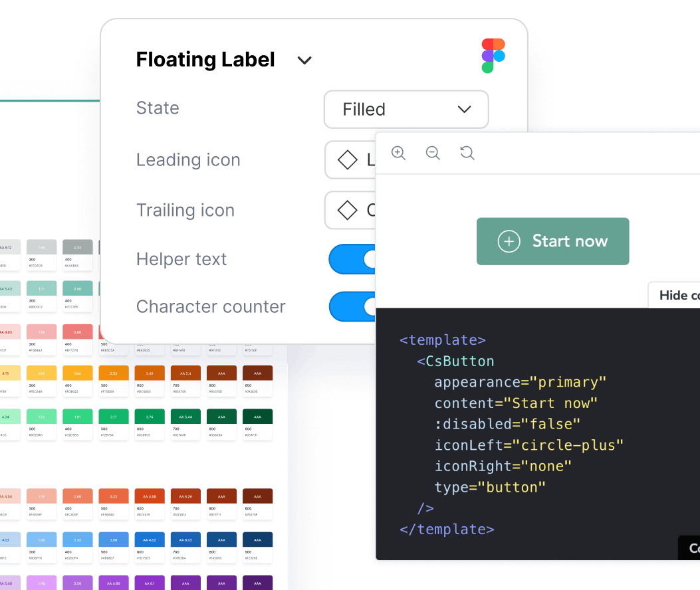This screenshot has height=590, width=700.
Task: Choose the burnt orange swatch labeled AA 6.26
Action: click(185, 496)
